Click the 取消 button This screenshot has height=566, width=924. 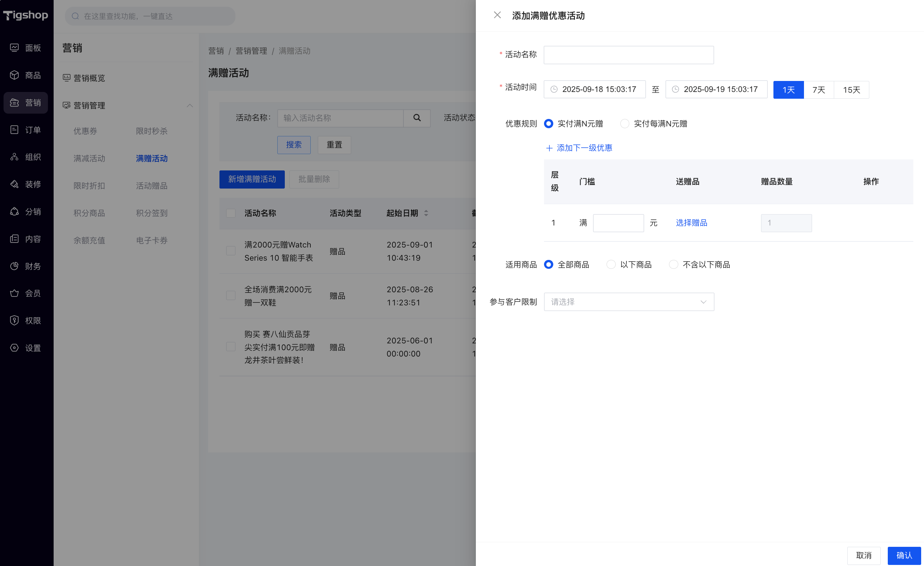click(864, 555)
